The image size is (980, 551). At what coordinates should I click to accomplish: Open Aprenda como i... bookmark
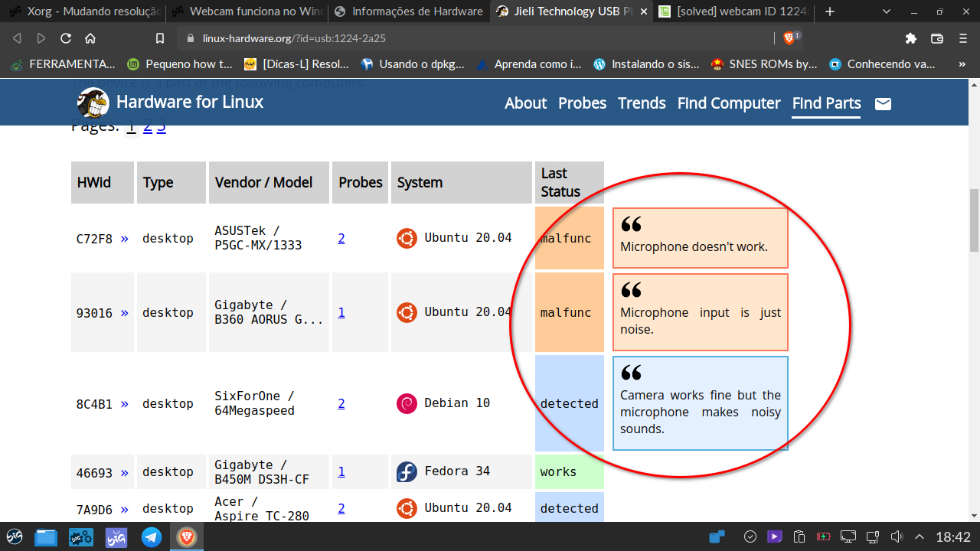point(529,64)
